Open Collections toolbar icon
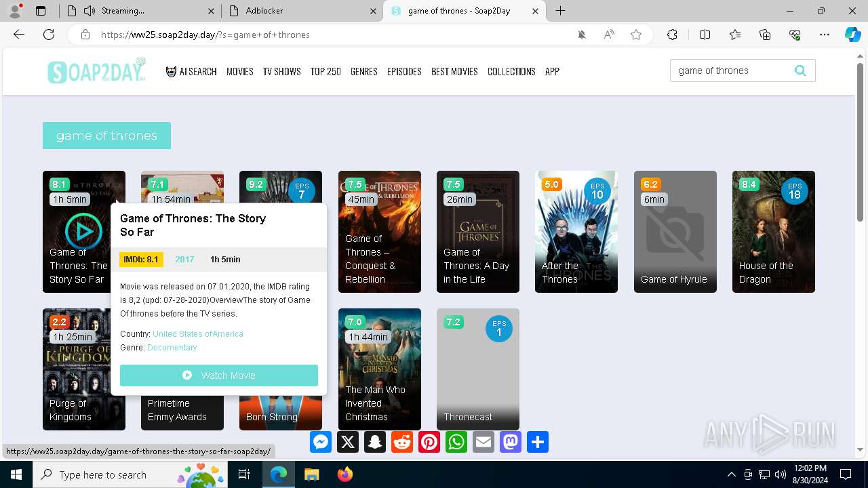868x488 pixels. point(765,35)
